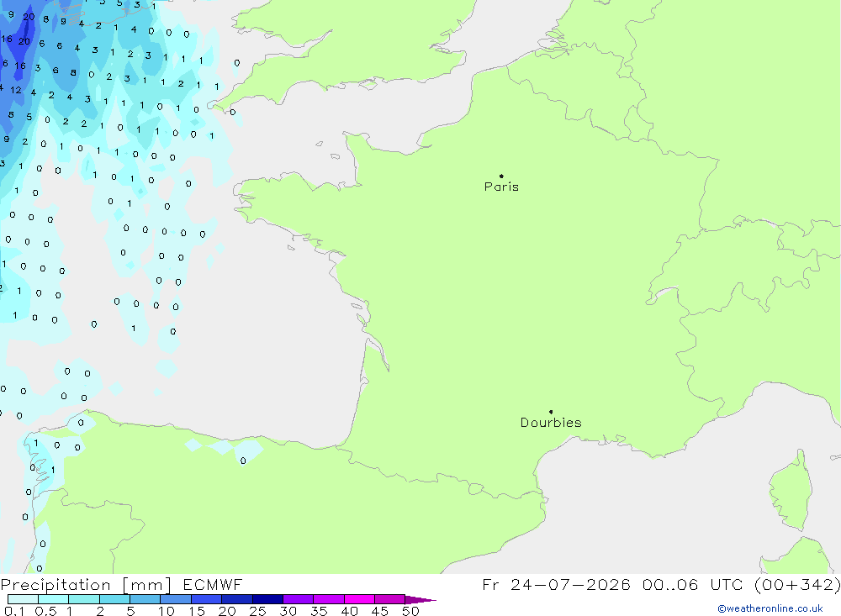Pick the 2–5 mm legend swatch
Screen dimensions: 841x616
[114, 599]
